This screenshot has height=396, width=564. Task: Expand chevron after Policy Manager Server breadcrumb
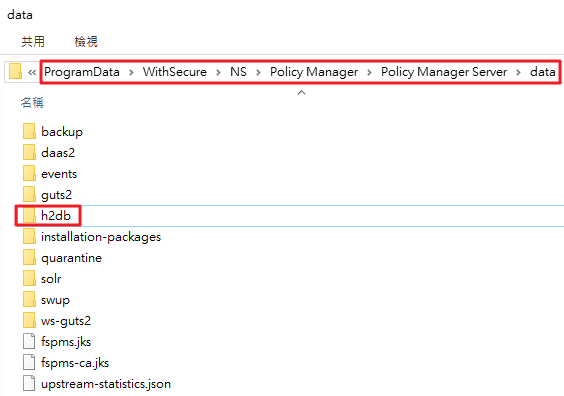518,72
